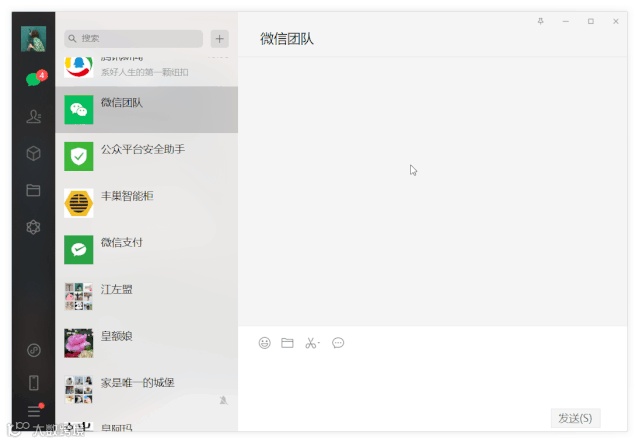This screenshot has height=443, width=639.
Task: Click the 家是唯一的城堡 group collage avatar
Action: pyautogui.click(x=79, y=390)
